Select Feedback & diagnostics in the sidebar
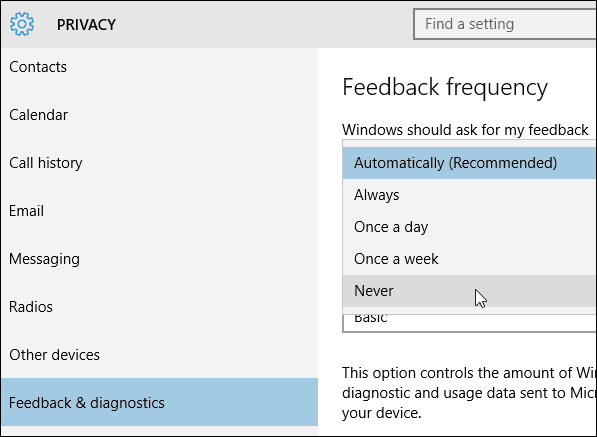Image resolution: width=597 pixels, height=437 pixels. pos(159,402)
